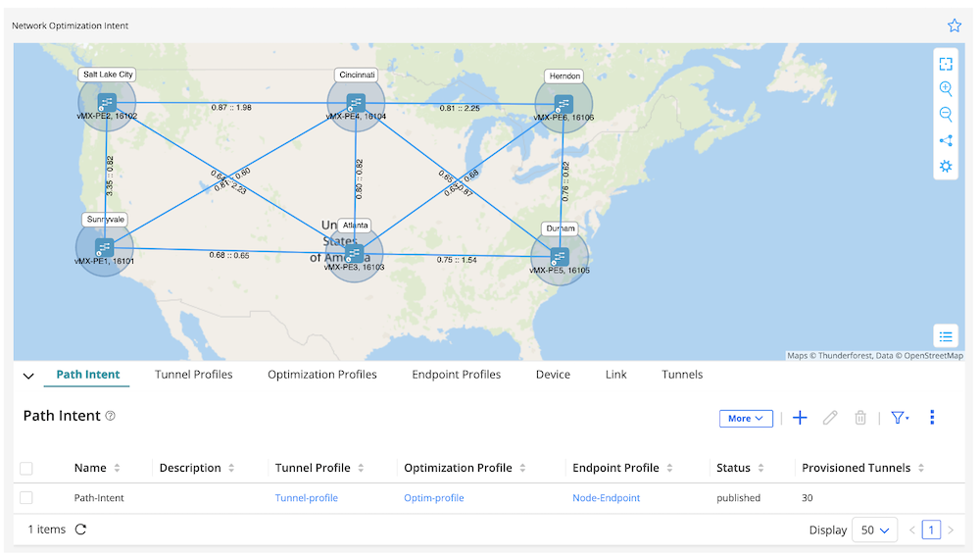Click the 0.75 :: 1.54 link label
This screenshot has height=556, width=980.
coord(457,260)
